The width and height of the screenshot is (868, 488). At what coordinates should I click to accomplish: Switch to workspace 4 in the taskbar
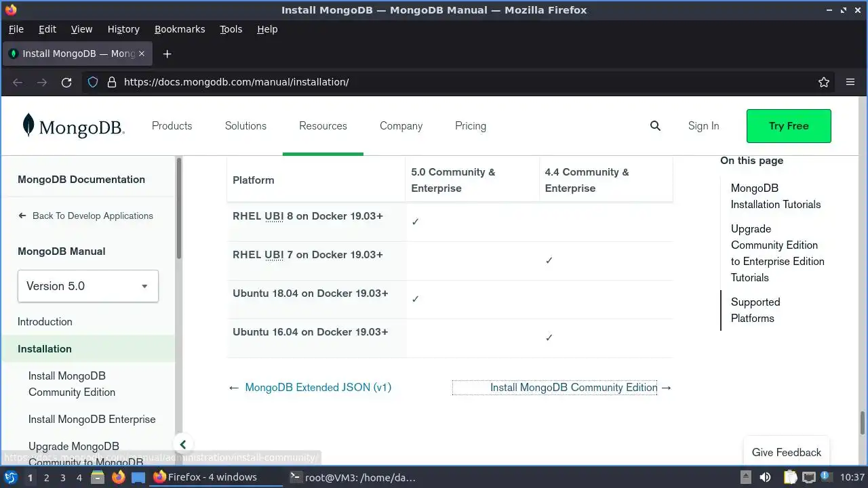(79, 477)
